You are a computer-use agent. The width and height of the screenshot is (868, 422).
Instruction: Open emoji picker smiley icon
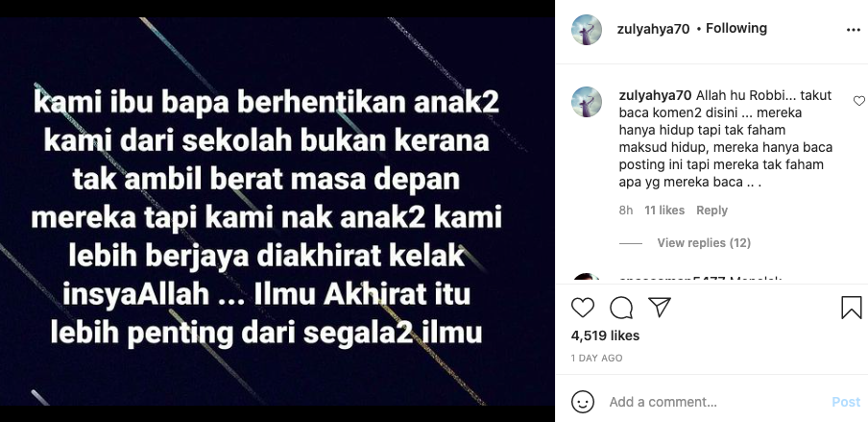pos(583,402)
